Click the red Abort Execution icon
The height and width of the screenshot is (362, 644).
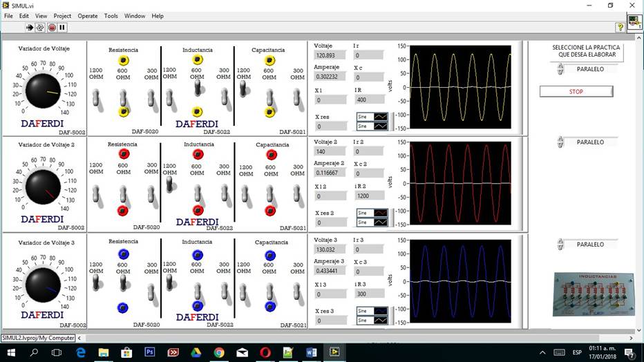tap(51, 28)
